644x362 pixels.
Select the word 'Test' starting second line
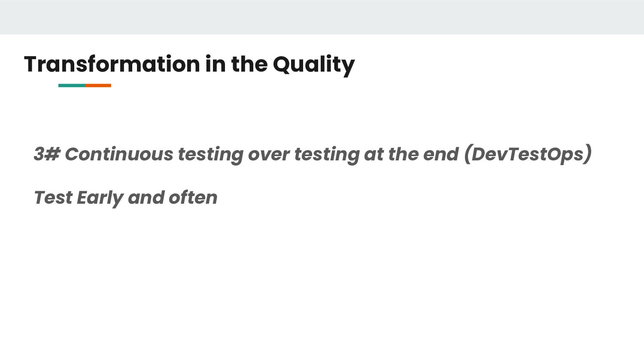click(53, 197)
